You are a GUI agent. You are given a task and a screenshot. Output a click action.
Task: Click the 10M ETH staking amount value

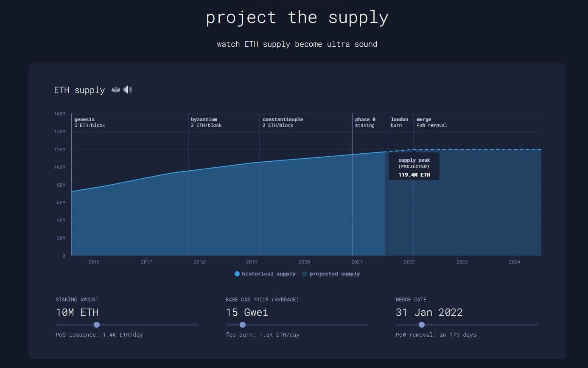click(77, 312)
